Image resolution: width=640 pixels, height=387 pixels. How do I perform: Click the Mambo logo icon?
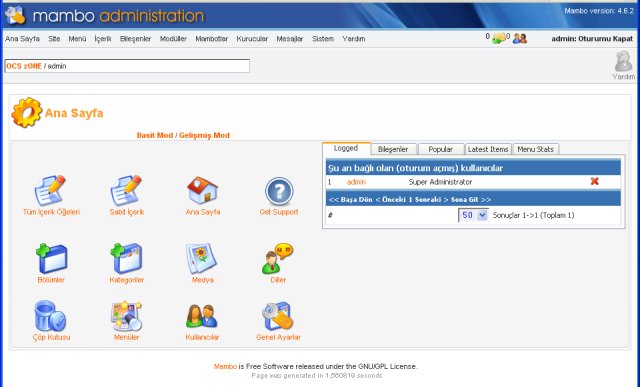16,15
